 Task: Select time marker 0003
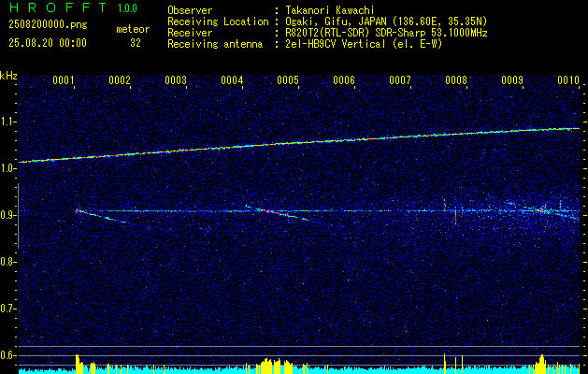coord(176,80)
